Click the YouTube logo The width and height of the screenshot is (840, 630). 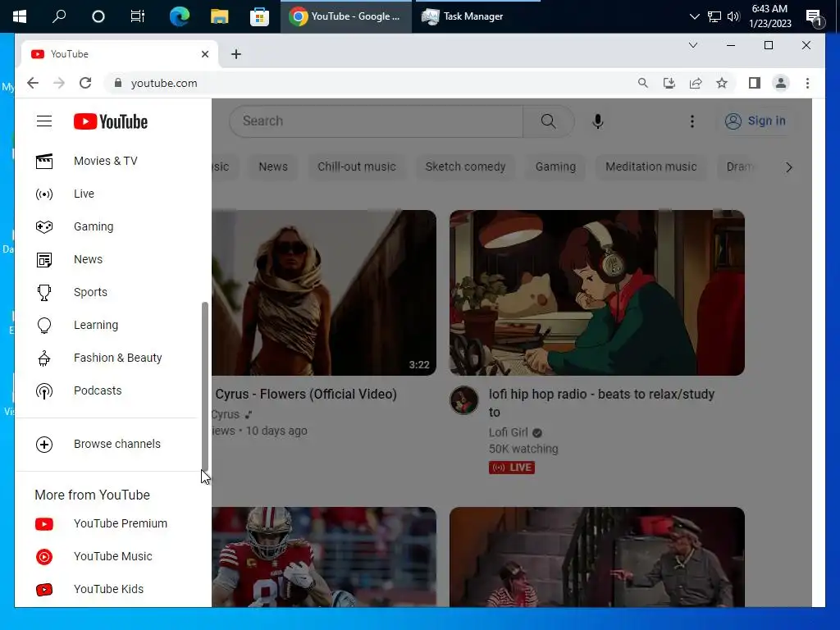click(111, 121)
